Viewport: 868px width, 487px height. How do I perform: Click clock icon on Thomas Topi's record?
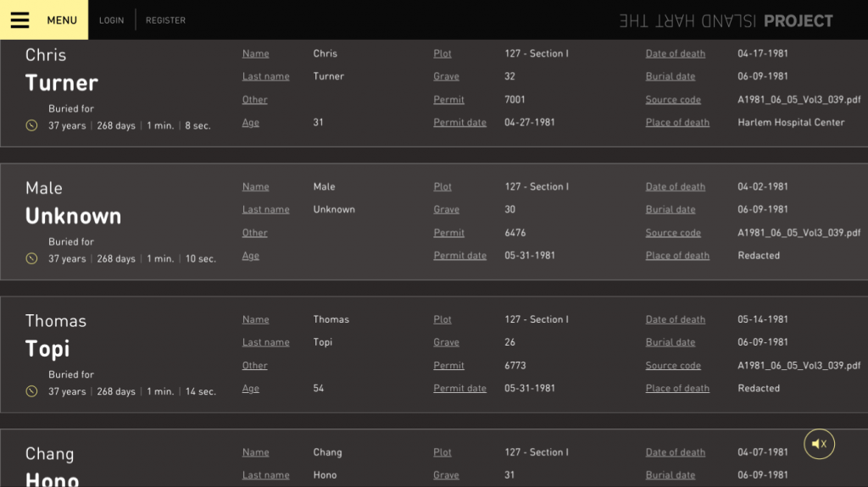click(x=32, y=392)
